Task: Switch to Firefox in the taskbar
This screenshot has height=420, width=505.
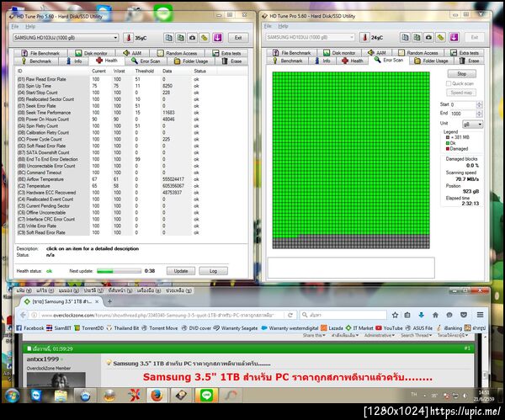Action: (157, 396)
